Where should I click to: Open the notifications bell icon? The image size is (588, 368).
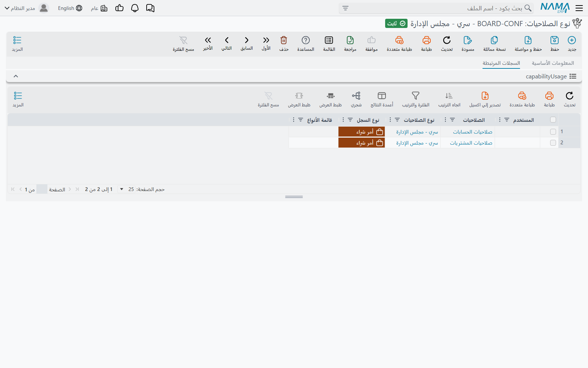point(135,8)
